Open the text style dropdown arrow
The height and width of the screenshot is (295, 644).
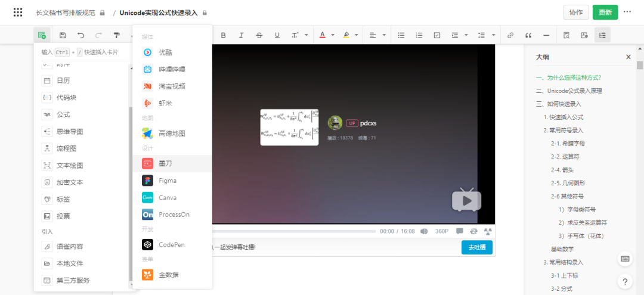coord(306,35)
